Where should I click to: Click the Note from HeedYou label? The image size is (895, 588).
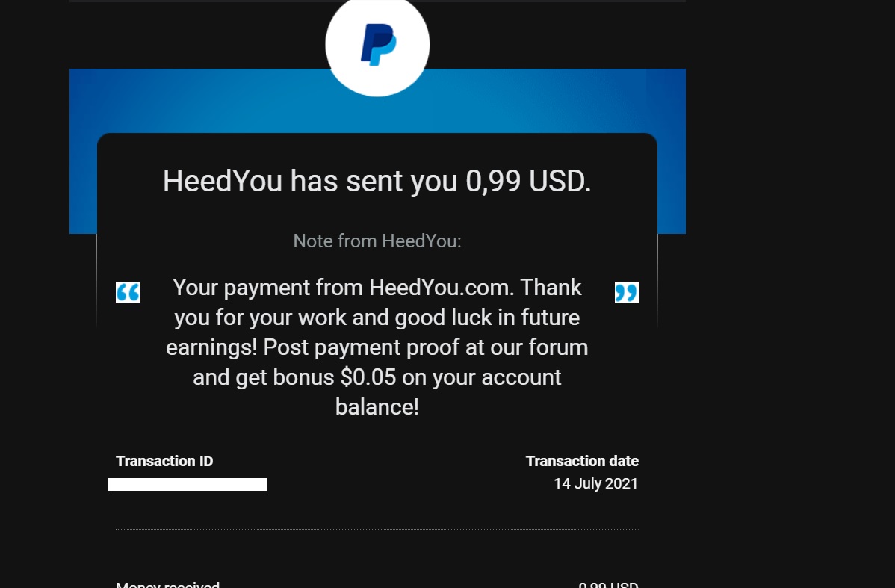tap(377, 241)
